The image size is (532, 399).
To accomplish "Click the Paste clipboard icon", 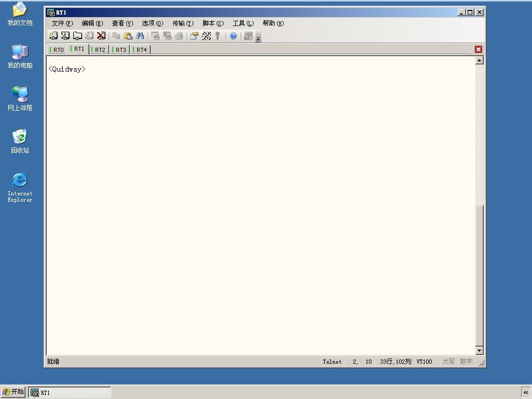I will (128, 36).
